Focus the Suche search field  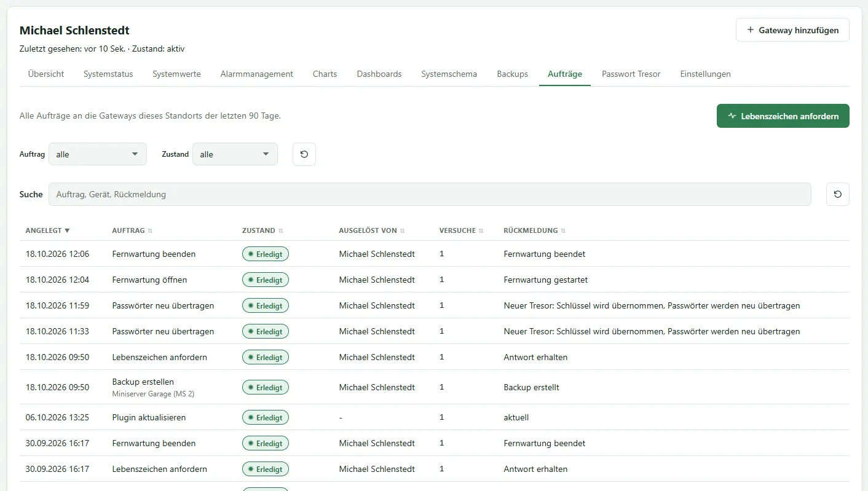[430, 194]
